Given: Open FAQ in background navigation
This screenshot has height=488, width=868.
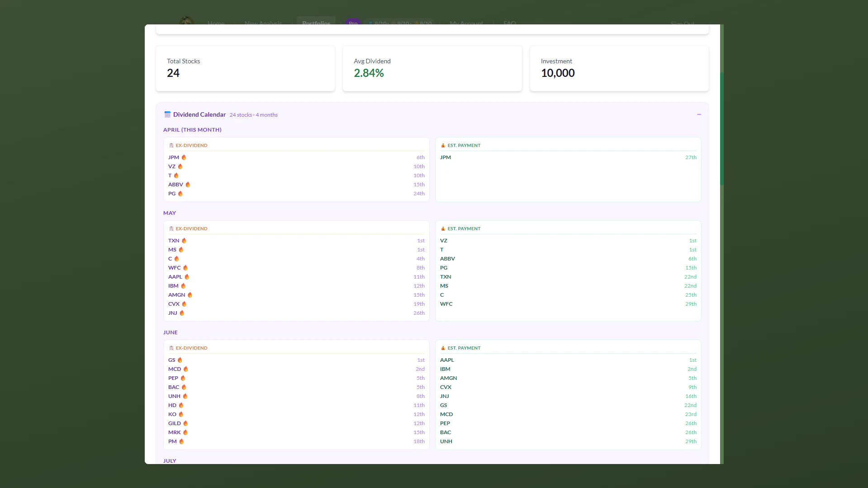Looking at the screenshot, I should coord(510,23).
